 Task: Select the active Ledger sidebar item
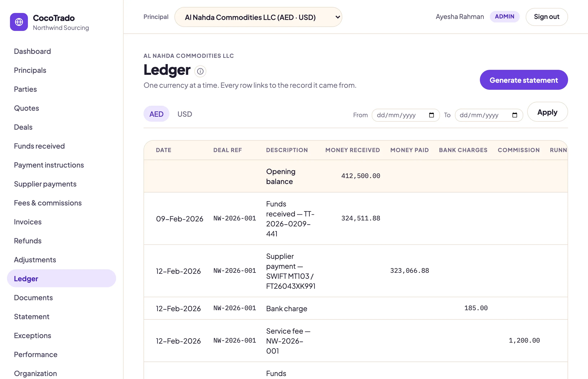[62, 278]
